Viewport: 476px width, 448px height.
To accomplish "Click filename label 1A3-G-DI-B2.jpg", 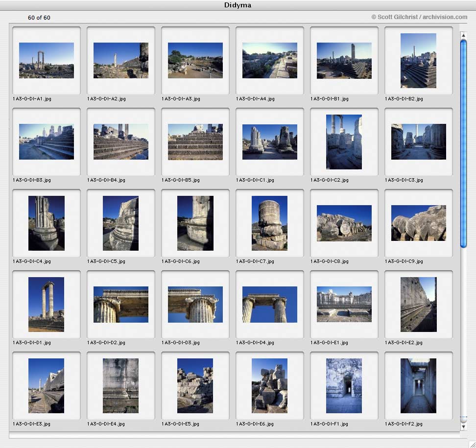I will point(404,99).
